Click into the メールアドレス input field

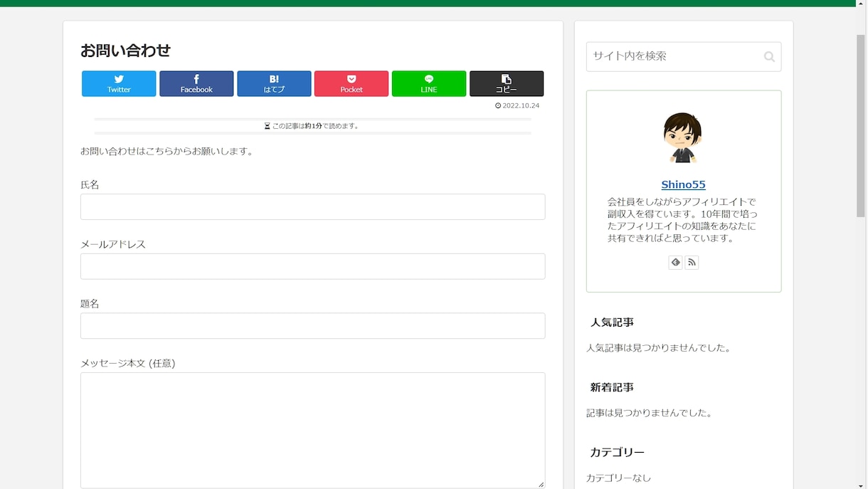[313, 266]
